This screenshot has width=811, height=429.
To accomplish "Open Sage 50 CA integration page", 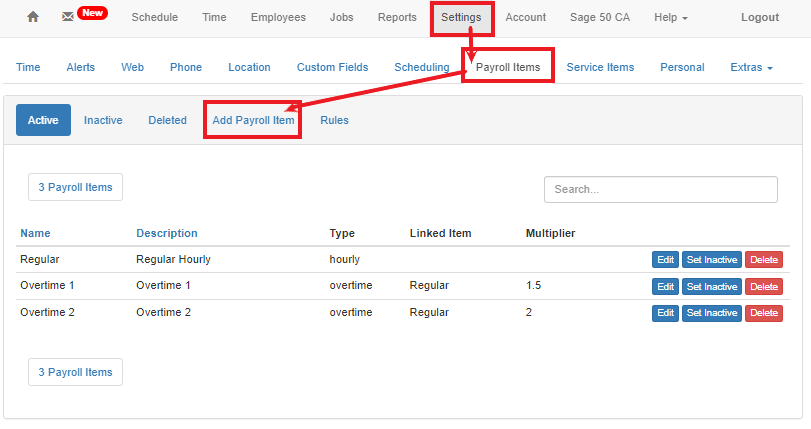I will 600,17.
